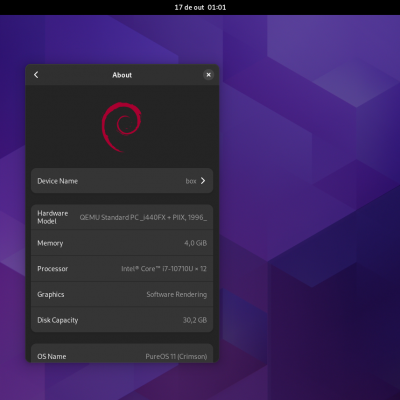Close the About window
The width and height of the screenshot is (400, 400).
(208, 75)
